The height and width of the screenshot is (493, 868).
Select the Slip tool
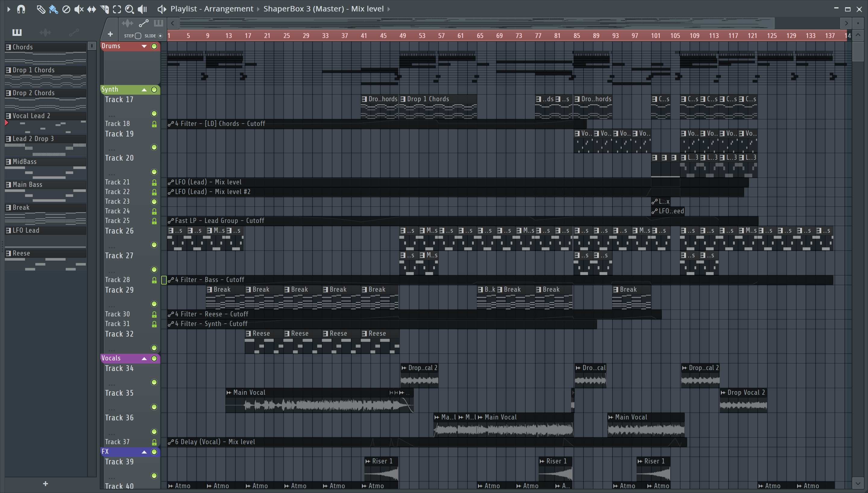91,9
